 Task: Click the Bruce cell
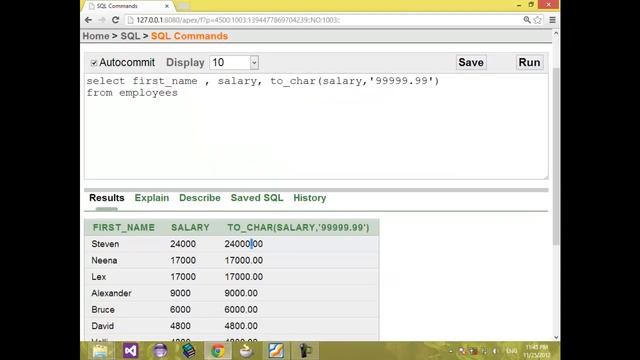(x=103, y=309)
